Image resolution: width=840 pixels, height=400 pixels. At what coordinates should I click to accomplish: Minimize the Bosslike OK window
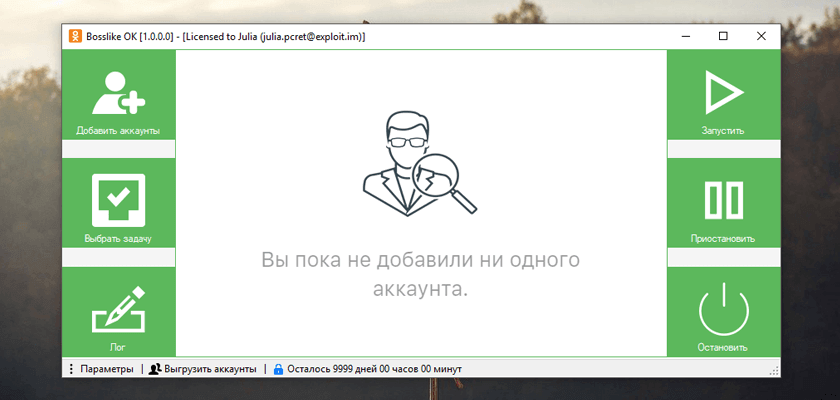pyautogui.click(x=686, y=36)
